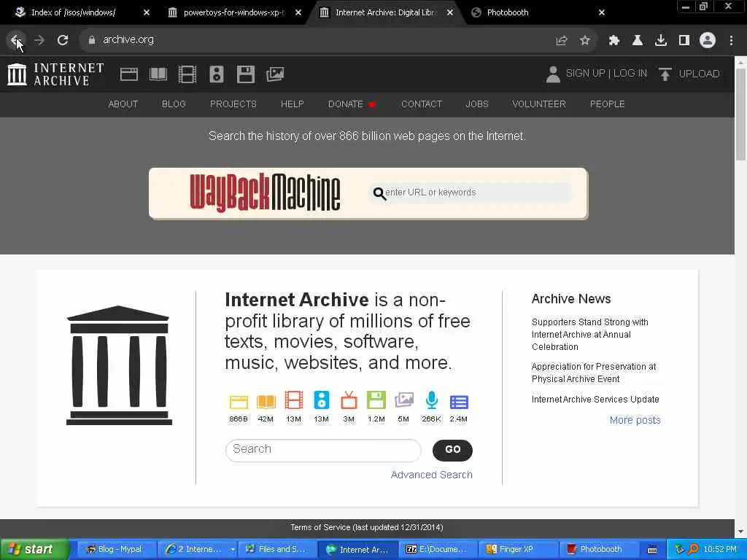Open the PROJECTS menu item

point(233,104)
